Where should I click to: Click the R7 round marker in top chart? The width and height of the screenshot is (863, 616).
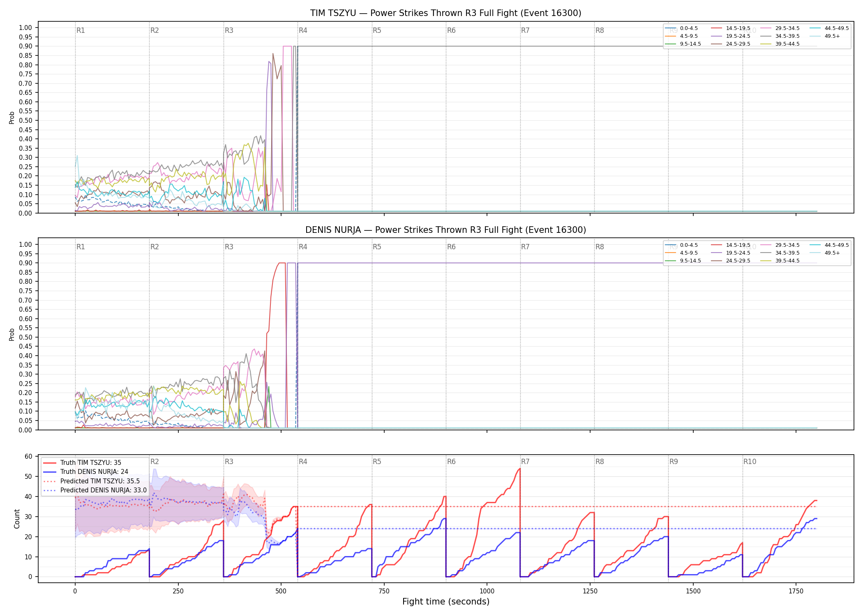(525, 30)
